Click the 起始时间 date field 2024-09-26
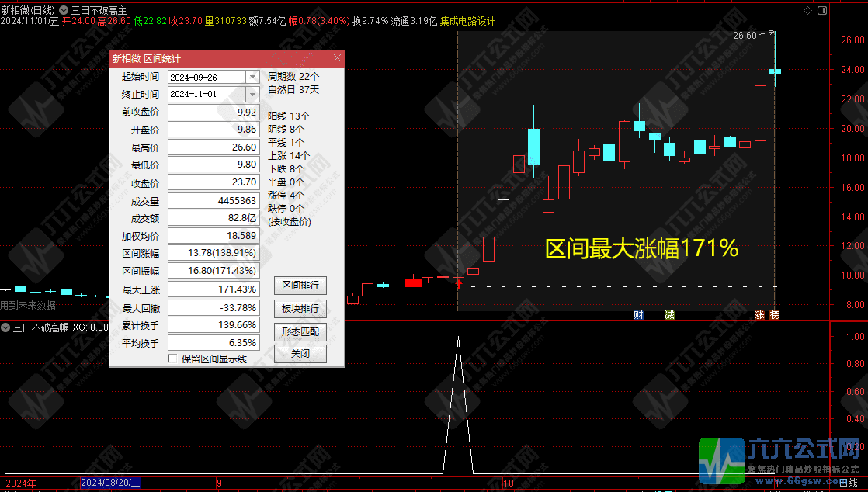The height and width of the screenshot is (492, 868). coord(207,77)
